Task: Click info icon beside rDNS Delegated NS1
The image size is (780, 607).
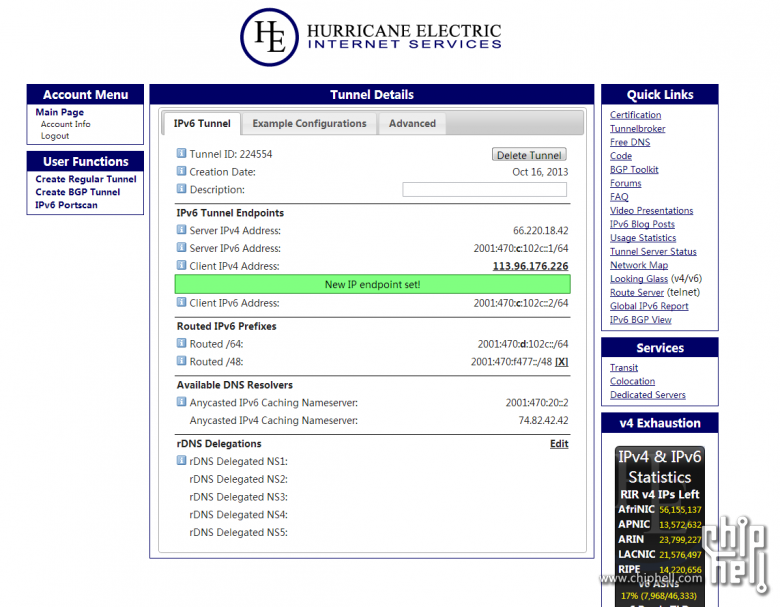Action: [182, 461]
